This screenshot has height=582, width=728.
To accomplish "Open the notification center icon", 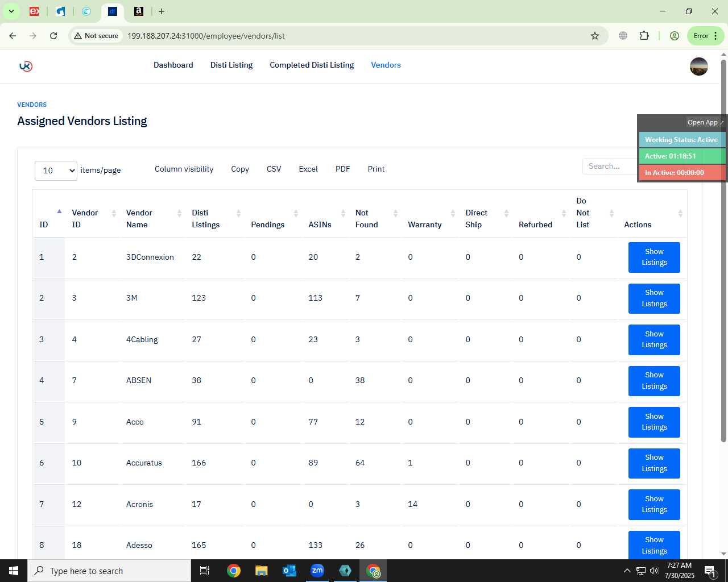I will [710, 571].
